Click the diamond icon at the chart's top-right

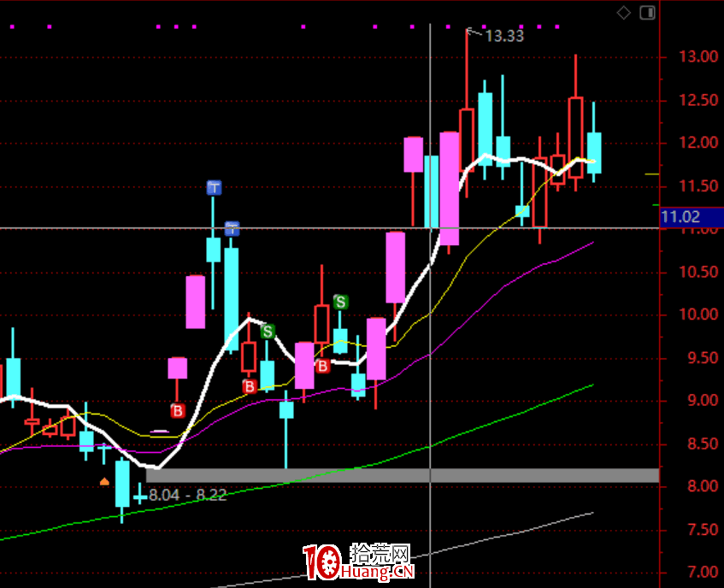tap(624, 13)
